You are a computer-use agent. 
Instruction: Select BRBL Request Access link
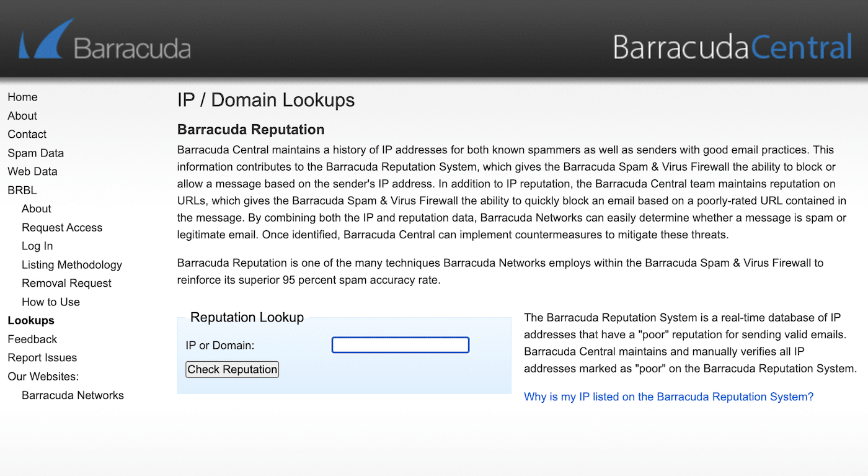[x=62, y=227]
